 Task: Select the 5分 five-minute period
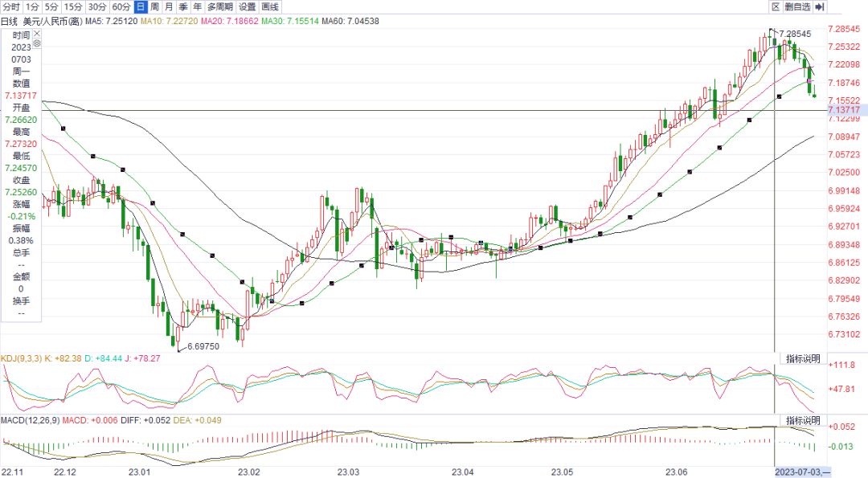[x=51, y=6]
